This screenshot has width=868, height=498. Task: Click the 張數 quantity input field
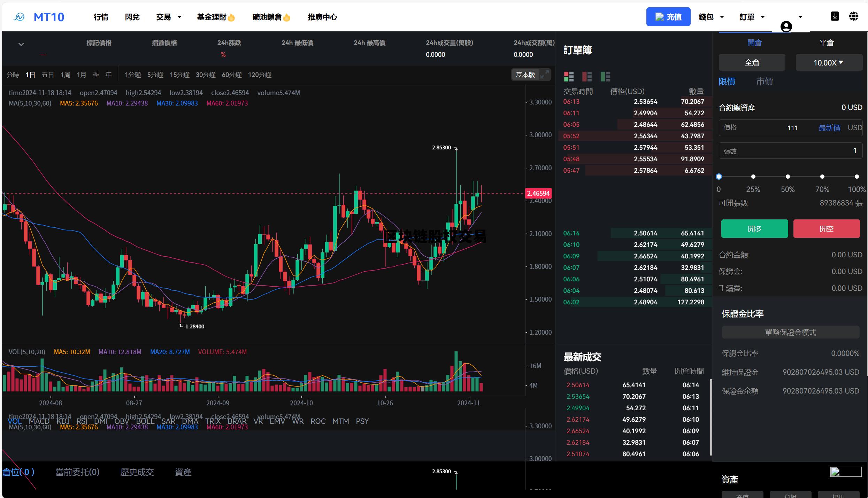pyautogui.click(x=790, y=151)
